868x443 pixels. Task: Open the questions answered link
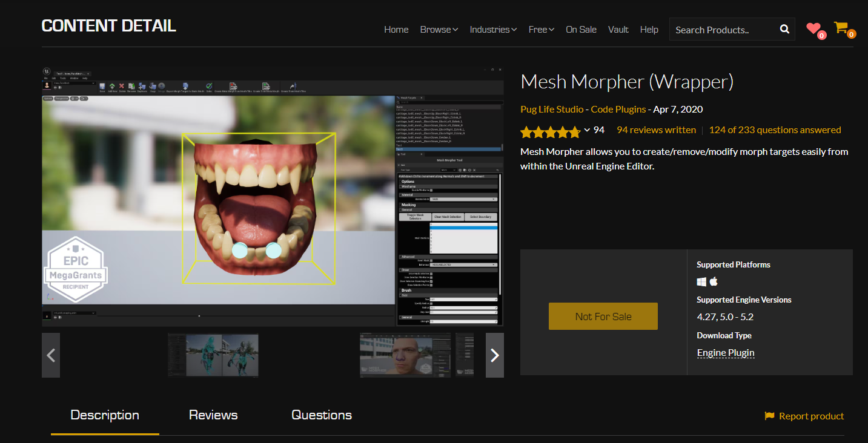coord(775,130)
